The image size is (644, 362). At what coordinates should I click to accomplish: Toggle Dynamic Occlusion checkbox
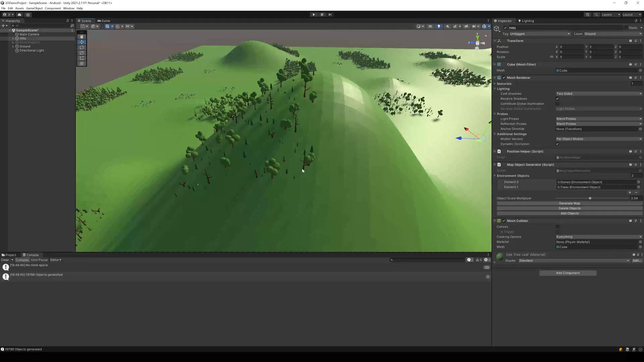[557, 144]
